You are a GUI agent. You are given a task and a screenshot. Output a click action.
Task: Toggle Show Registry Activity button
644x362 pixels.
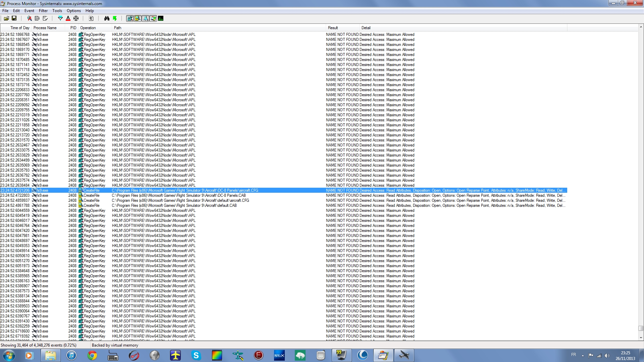[x=130, y=18]
